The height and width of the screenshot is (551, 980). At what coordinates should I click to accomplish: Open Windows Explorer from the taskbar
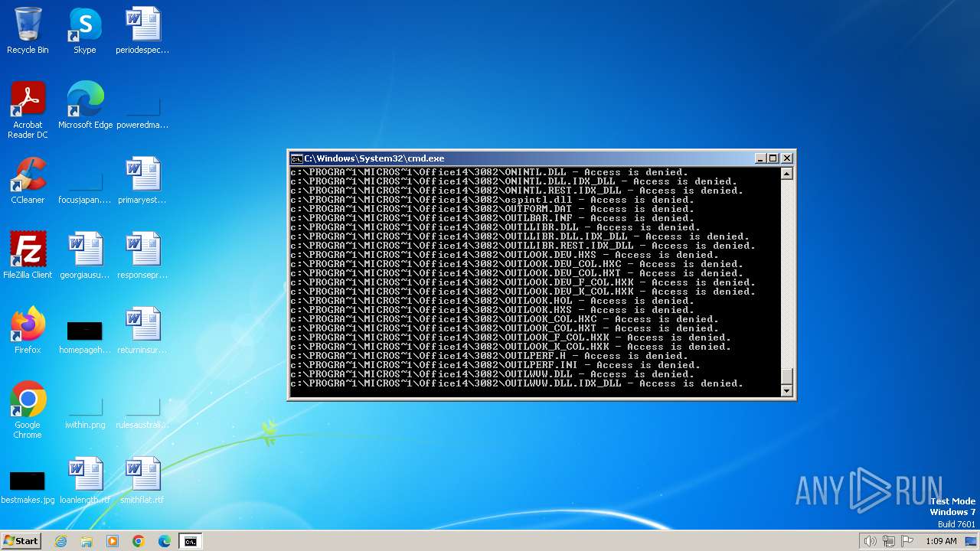tap(87, 541)
